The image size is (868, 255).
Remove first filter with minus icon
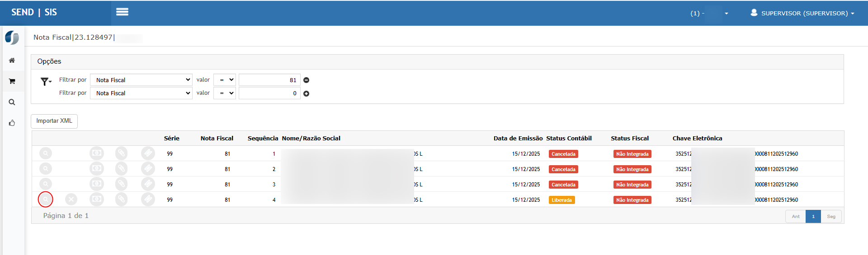click(306, 80)
